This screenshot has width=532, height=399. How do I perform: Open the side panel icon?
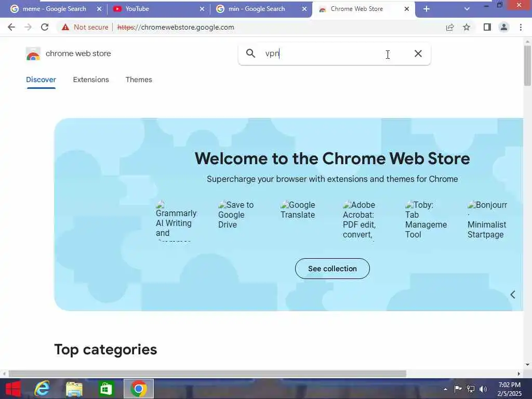487,27
